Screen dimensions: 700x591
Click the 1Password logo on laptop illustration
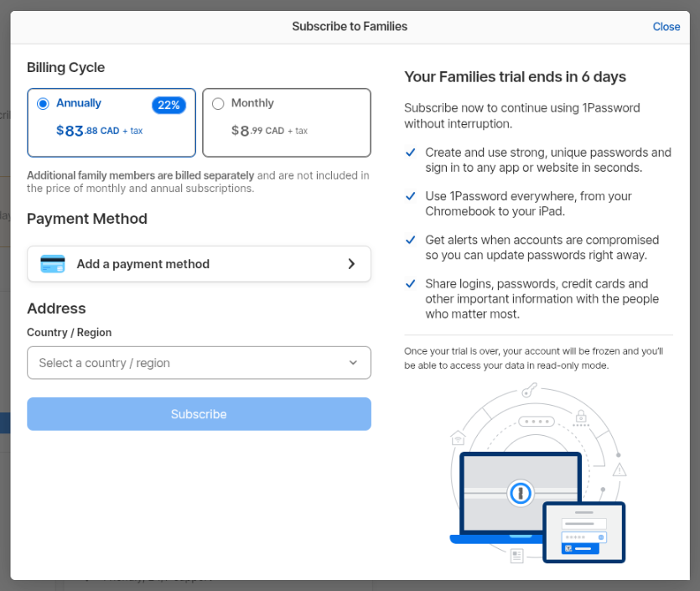click(x=521, y=493)
